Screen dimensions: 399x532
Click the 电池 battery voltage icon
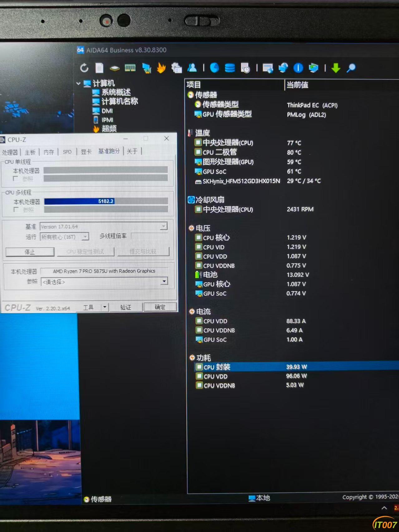198,275
